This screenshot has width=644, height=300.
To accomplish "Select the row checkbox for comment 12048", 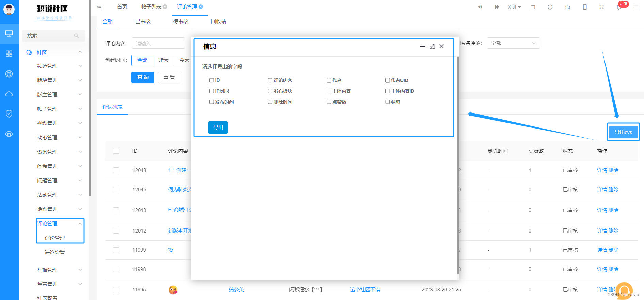I will (116, 170).
